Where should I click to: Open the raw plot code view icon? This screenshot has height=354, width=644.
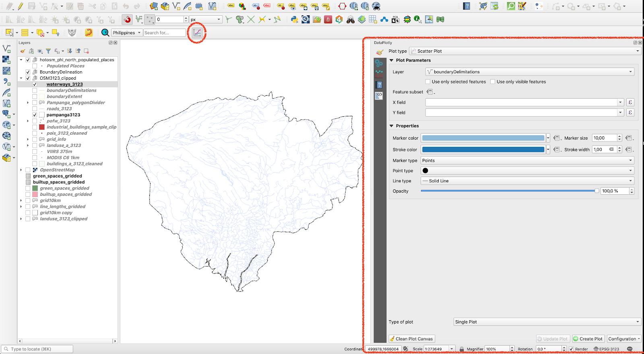tap(379, 95)
